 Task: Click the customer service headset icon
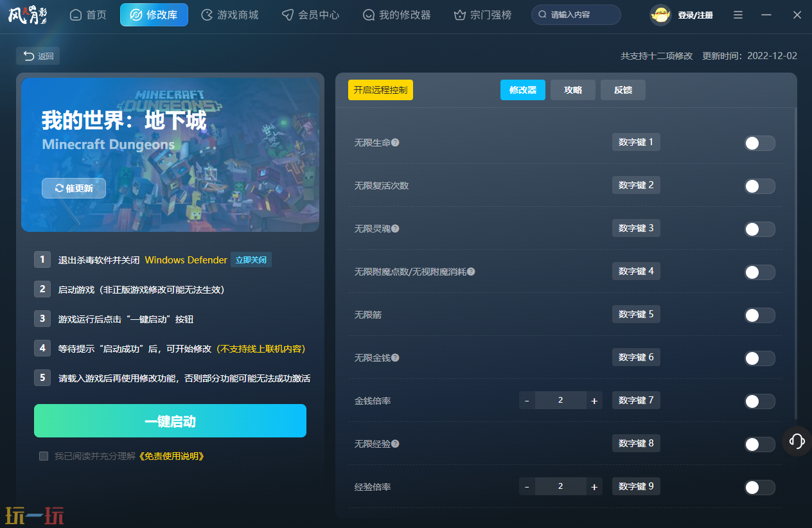click(x=797, y=441)
